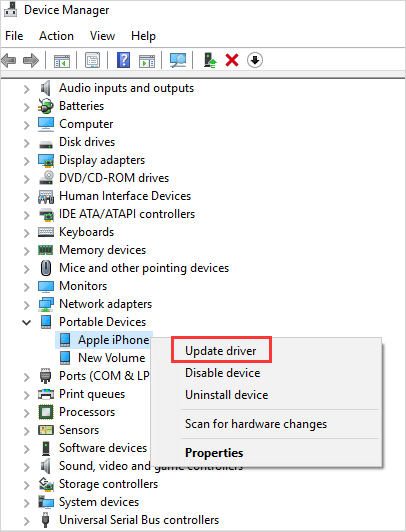Expand the Universal Serial Bus controllers node
406x532 pixels.
click(26, 520)
